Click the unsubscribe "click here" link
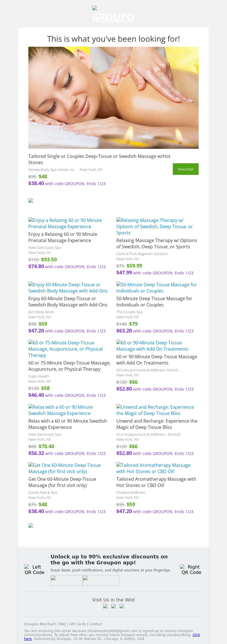Screen dimensions: 227x644 pyautogui.click(x=196, y=635)
